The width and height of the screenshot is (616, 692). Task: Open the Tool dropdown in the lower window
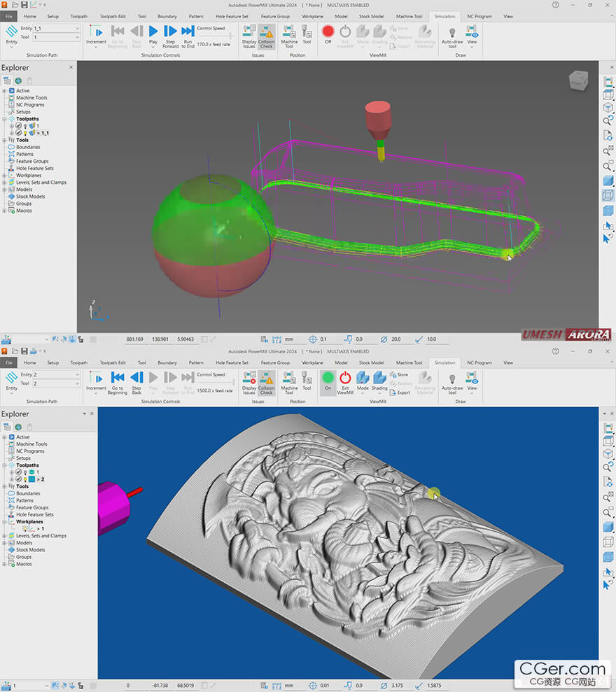click(x=77, y=384)
